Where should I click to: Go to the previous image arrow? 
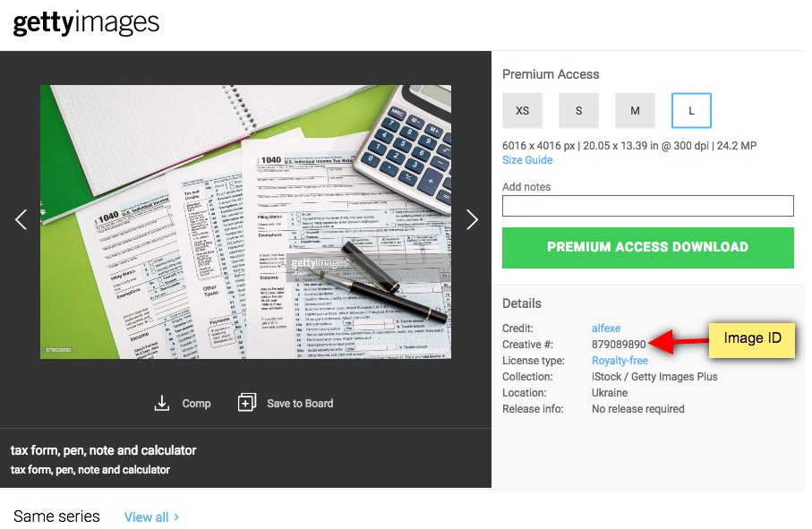(x=21, y=220)
